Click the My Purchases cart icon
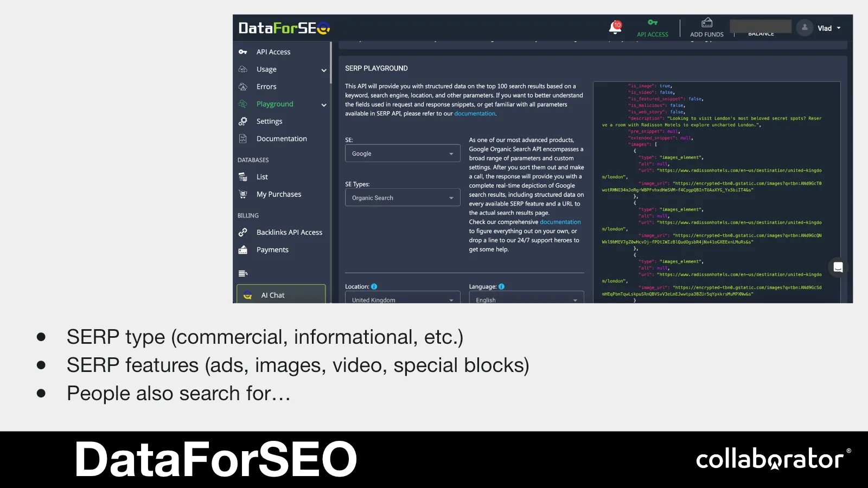868x488 pixels. click(x=243, y=194)
